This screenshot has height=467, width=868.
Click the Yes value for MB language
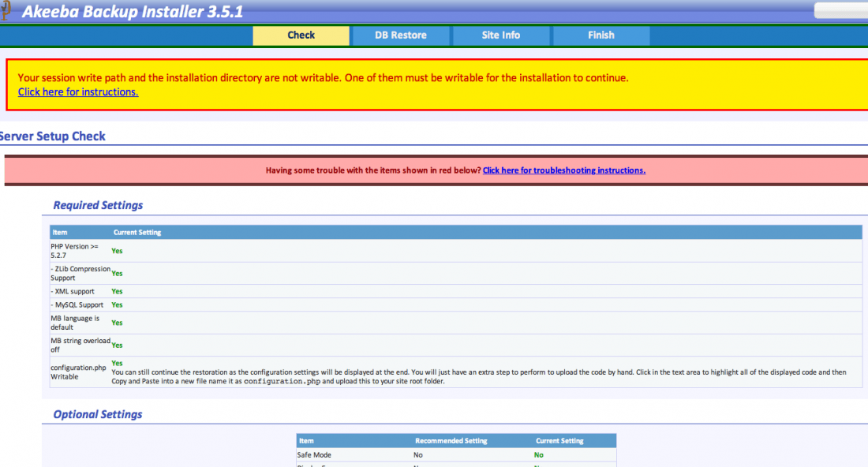click(x=117, y=323)
